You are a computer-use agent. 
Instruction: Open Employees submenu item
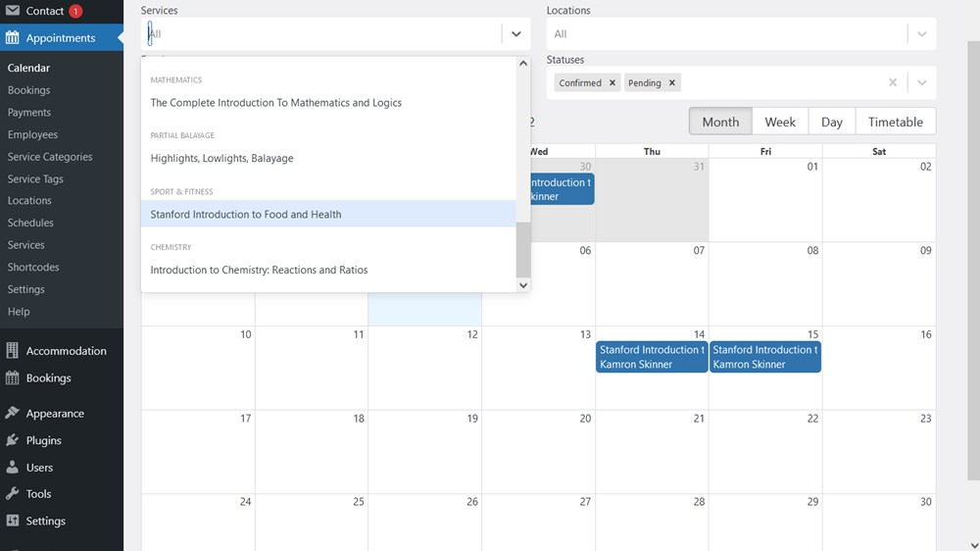click(x=32, y=134)
